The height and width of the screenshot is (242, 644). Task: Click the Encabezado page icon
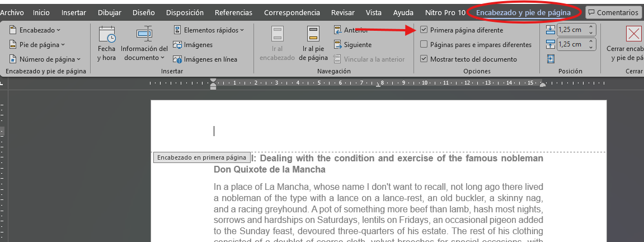[x=13, y=30]
